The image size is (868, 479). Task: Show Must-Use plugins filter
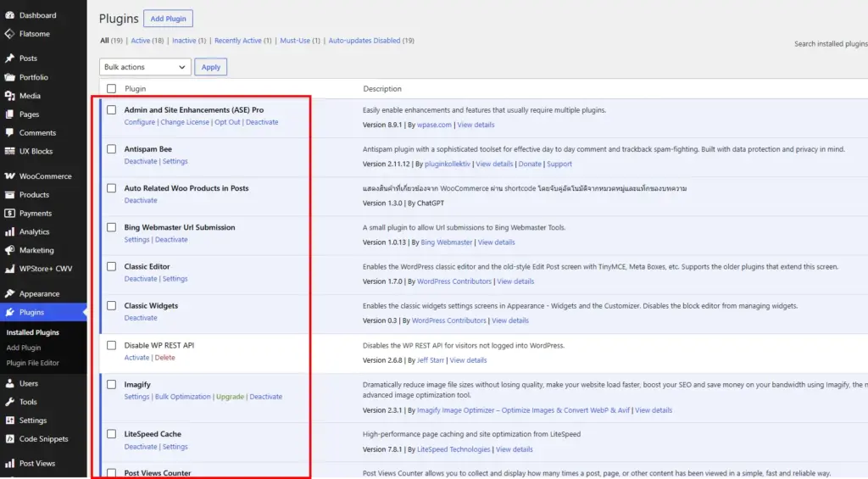point(300,41)
